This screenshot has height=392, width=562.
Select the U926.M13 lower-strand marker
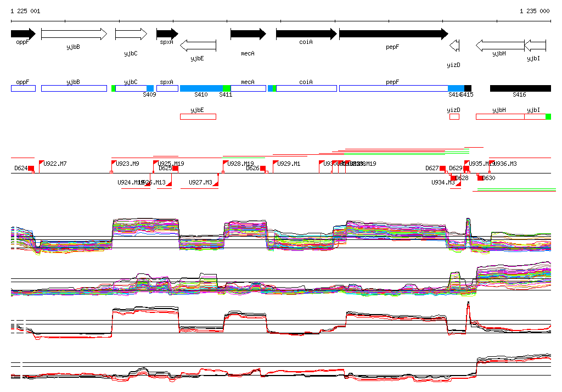click(169, 183)
